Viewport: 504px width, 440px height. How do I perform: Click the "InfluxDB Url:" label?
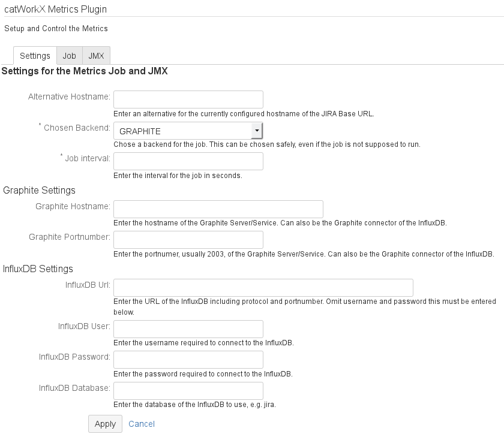88,285
